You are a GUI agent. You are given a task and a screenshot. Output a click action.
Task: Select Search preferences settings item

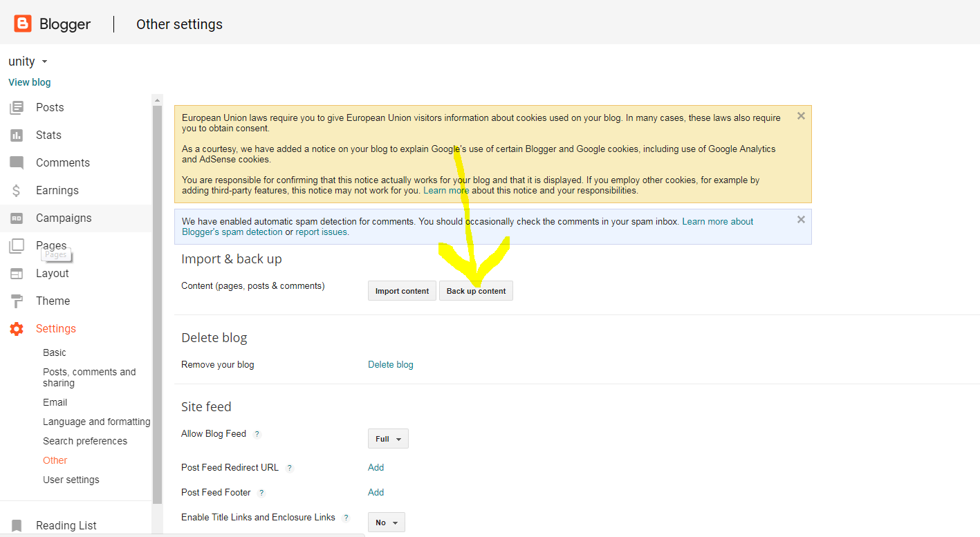[85, 441]
